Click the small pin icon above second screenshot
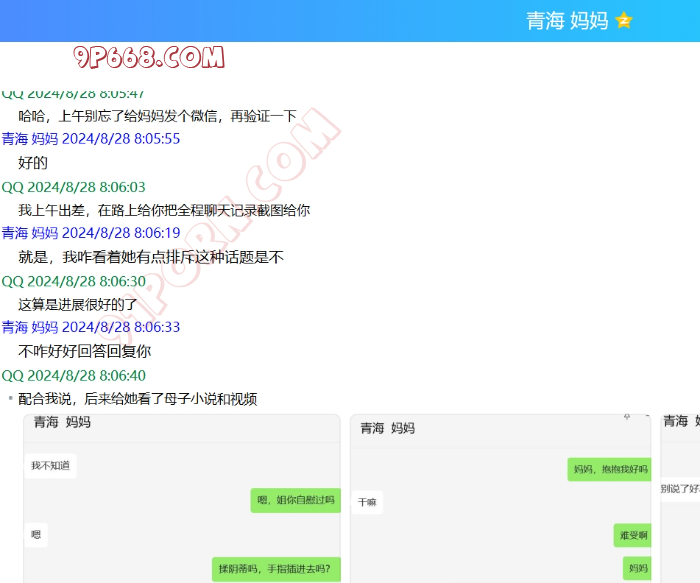Viewport: 700px width, 583px height. click(x=627, y=415)
